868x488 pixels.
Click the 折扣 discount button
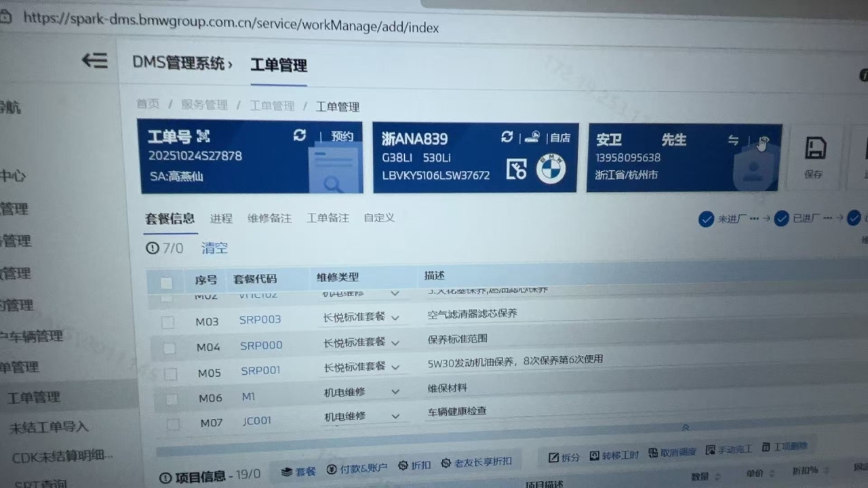click(x=414, y=465)
